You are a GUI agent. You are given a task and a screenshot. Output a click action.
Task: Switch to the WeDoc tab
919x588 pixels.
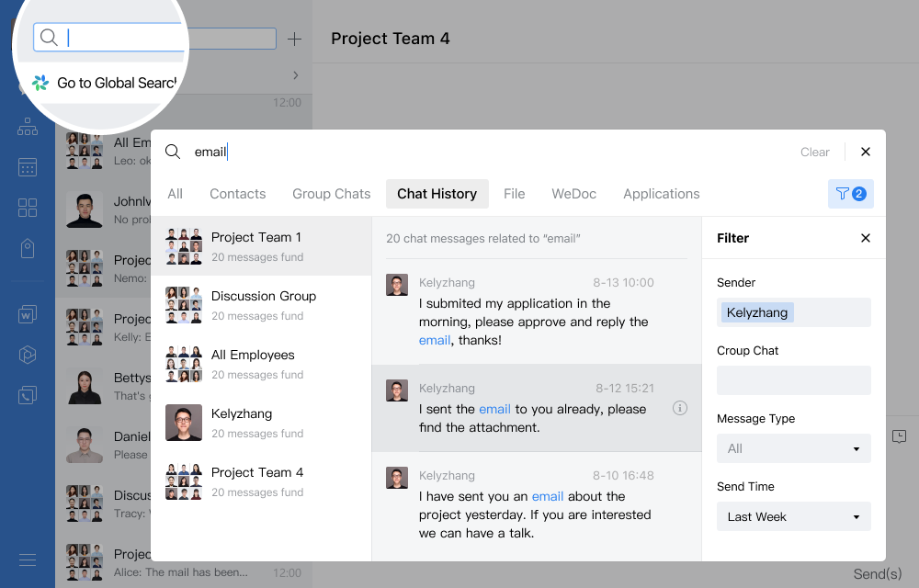[x=573, y=194]
